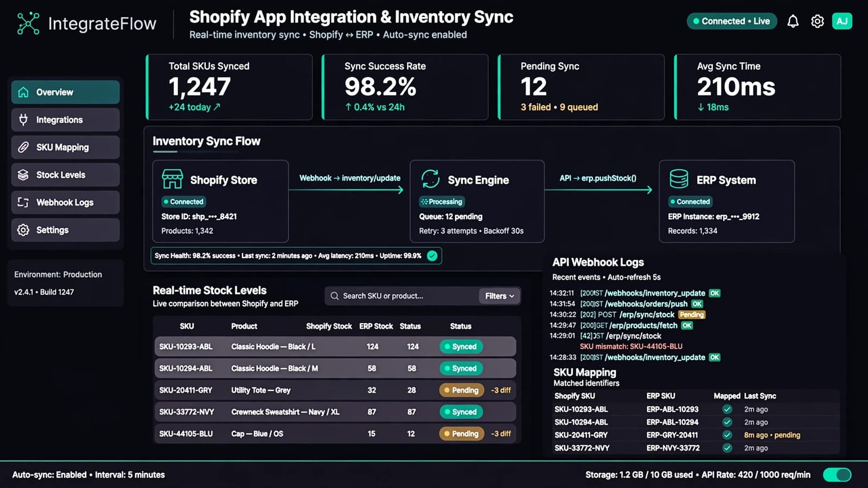
Task: Click the ERP System database icon
Action: [x=679, y=179]
